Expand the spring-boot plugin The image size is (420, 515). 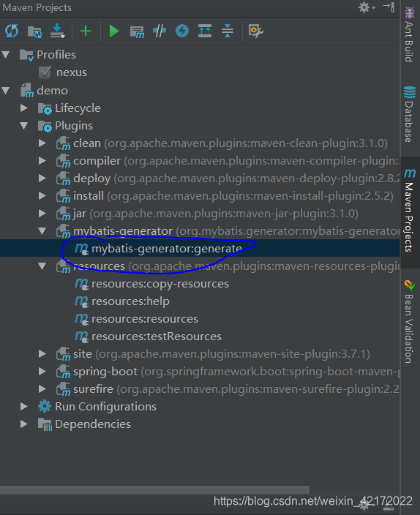[x=42, y=372]
